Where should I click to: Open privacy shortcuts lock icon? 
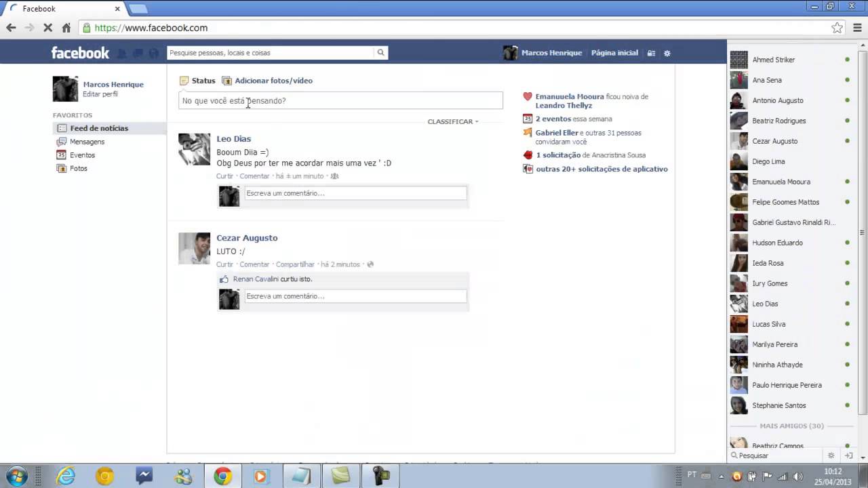click(651, 53)
